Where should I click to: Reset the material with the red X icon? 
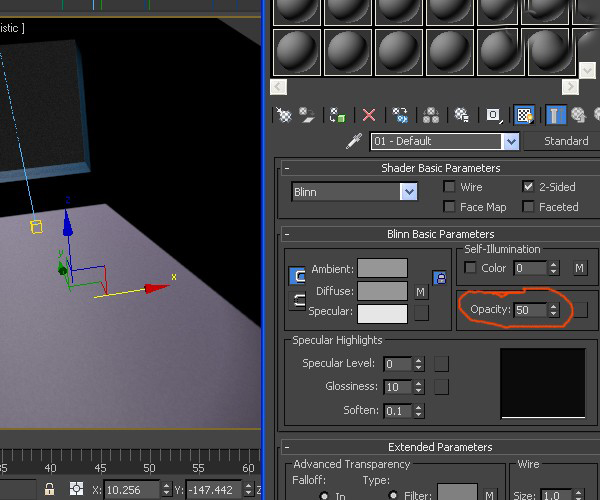click(x=369, y=115)
